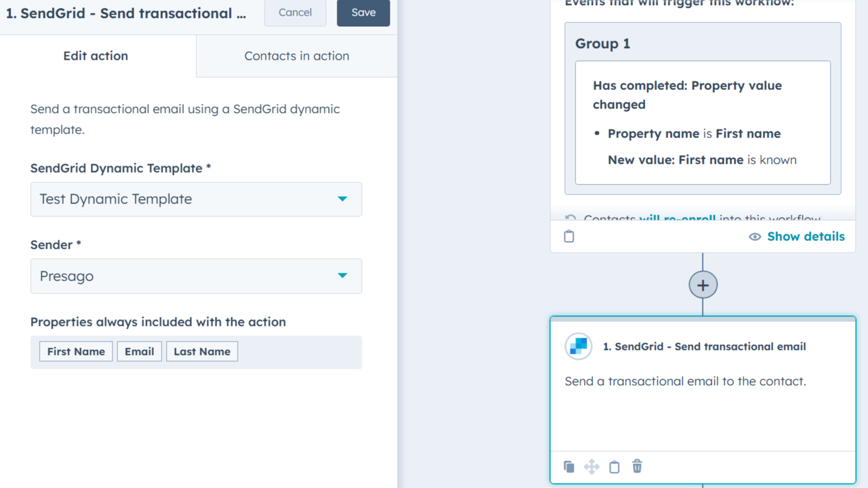Viewport: 868px width, 488px height.
Task: Select the Edit action tab
Action: click(x=96, y=56)
